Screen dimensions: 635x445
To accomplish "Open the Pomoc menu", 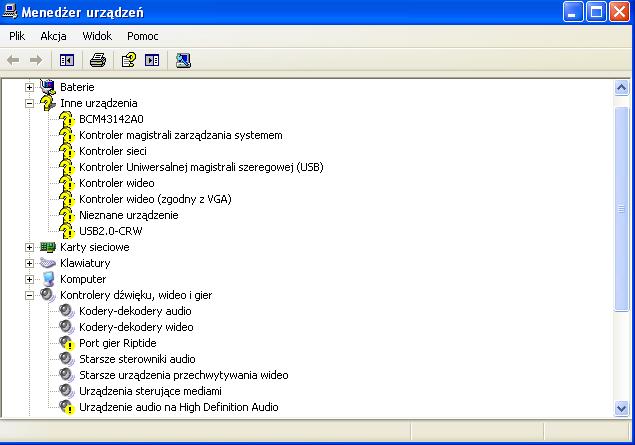I will point(143,36).
